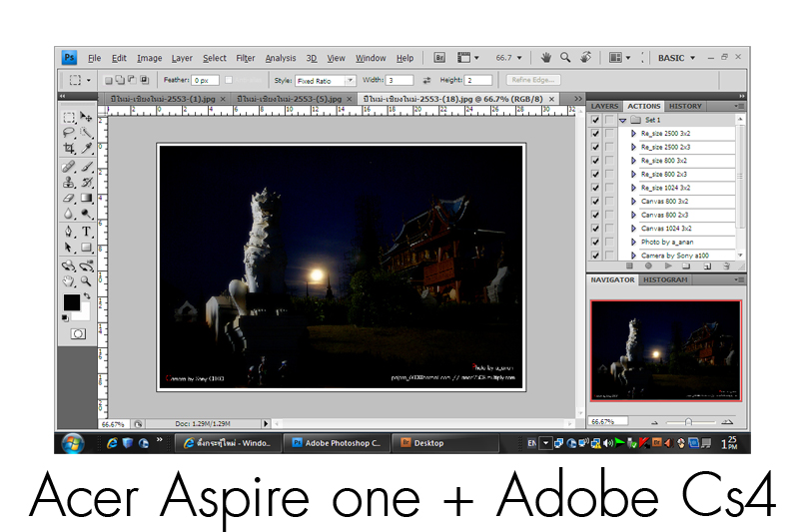Select the Move tool
This screenshot has height=532, width=799.
point(87,118)
